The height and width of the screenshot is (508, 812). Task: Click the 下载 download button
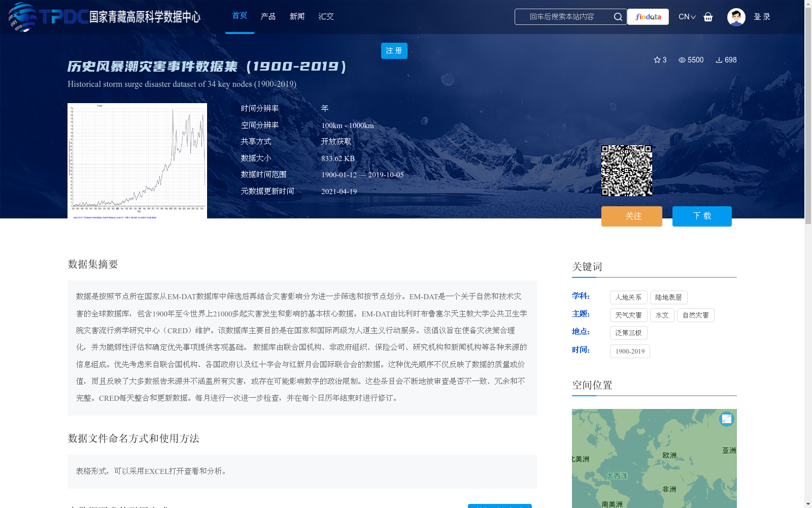[702, 216]
